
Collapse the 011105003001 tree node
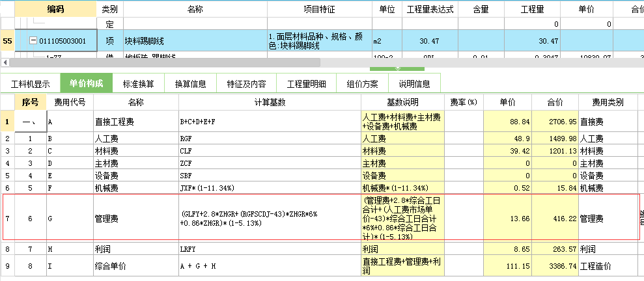(x=34, y=41)
